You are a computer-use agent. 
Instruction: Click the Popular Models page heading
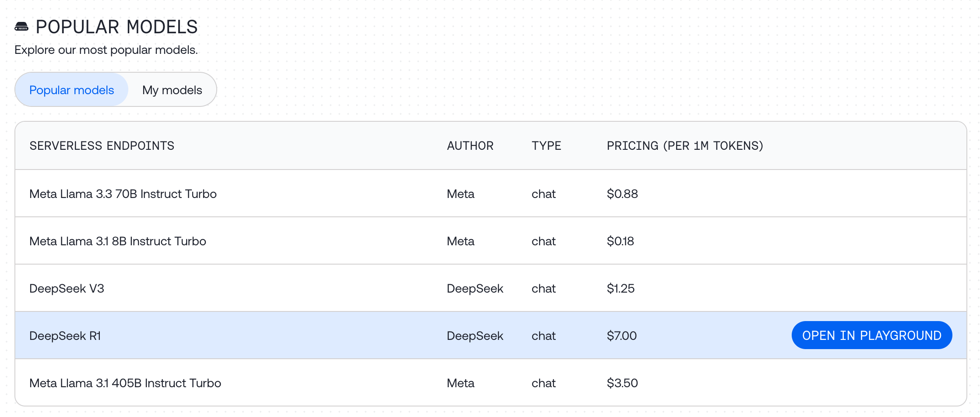coord(116,27)
